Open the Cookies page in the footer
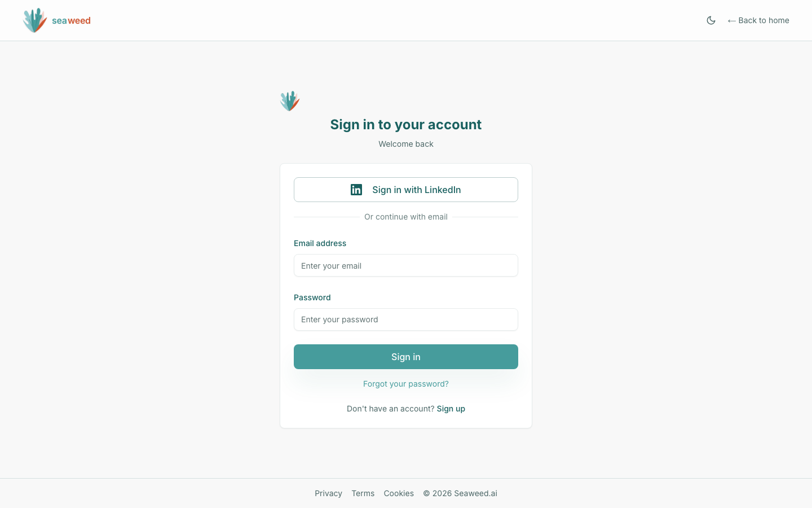The height and width of the screenshot is (508, 812). [399, 493]
